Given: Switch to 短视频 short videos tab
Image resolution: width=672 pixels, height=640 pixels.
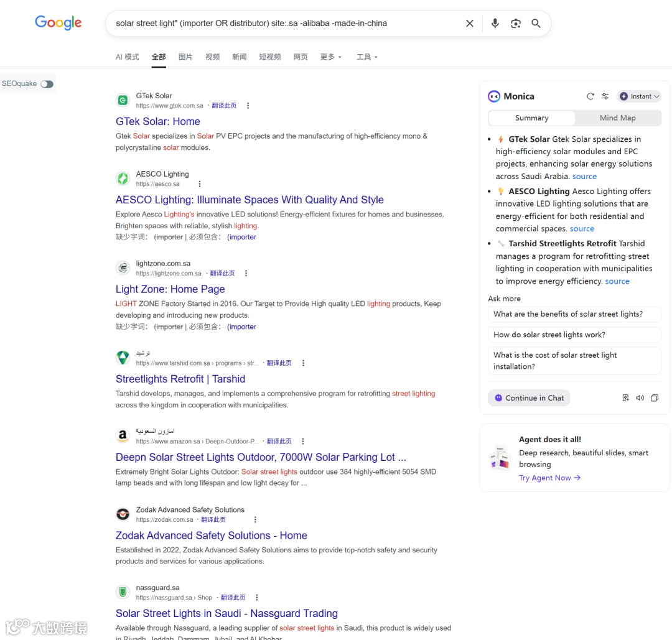Looking at the screenshot, I should click(270, 57).
